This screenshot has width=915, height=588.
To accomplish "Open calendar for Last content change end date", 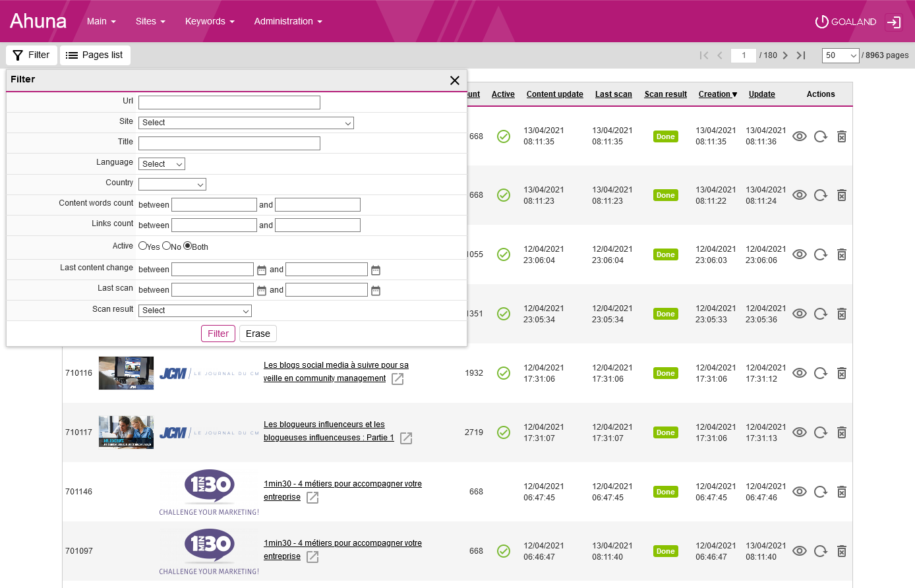I will click(x=376, y=270).
